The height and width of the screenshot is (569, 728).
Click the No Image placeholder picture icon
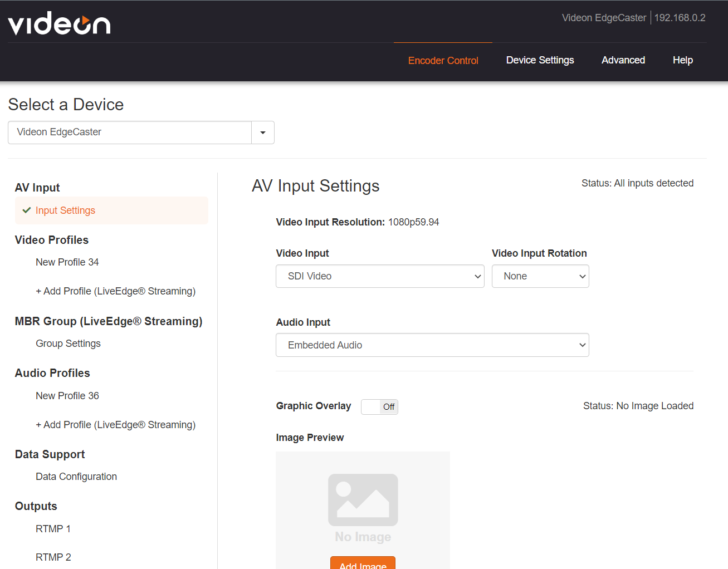point(363,500)
